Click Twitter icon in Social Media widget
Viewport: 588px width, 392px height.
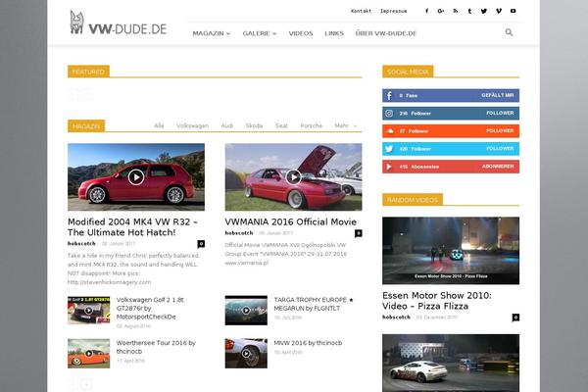pos(389,149)
